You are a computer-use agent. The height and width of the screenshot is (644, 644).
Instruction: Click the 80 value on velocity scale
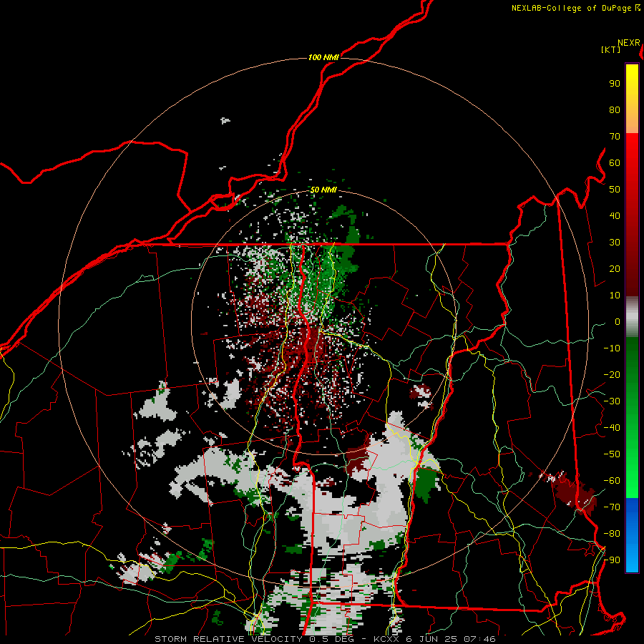pyautogui.click(x=615, y=109)
